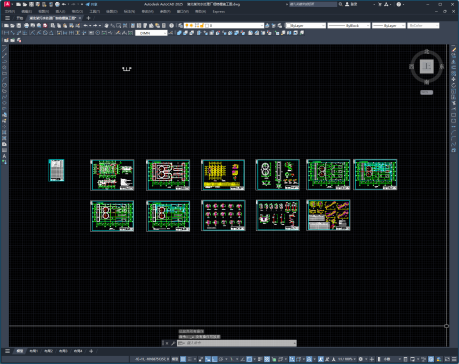Open the ByBlock linetype dropdown
The width and height of the screenshot is (459, 364).
click(349, 26)
